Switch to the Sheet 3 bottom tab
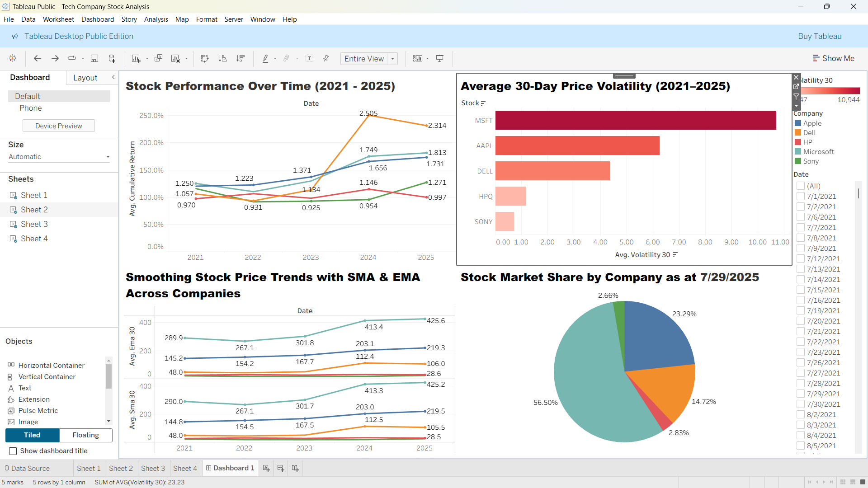The height and width of the screenshot is (488, 868). click(153, 468)
